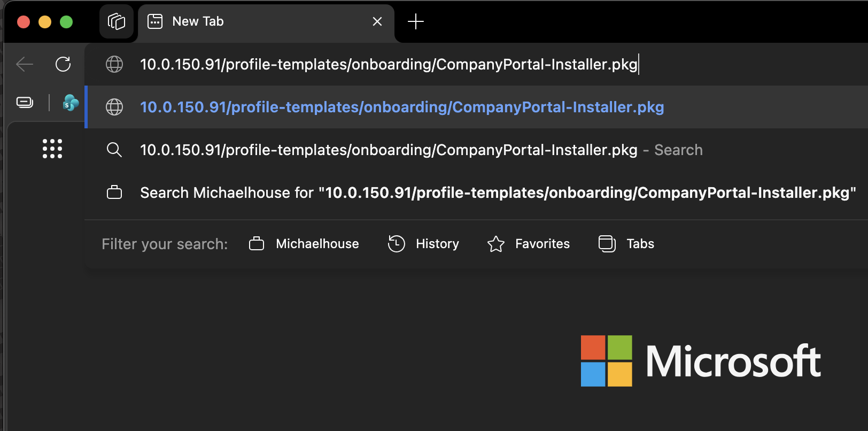This screenshot has width=868, height=431.
Task: Click the Microsoft logo
Action: pos(701,361)
